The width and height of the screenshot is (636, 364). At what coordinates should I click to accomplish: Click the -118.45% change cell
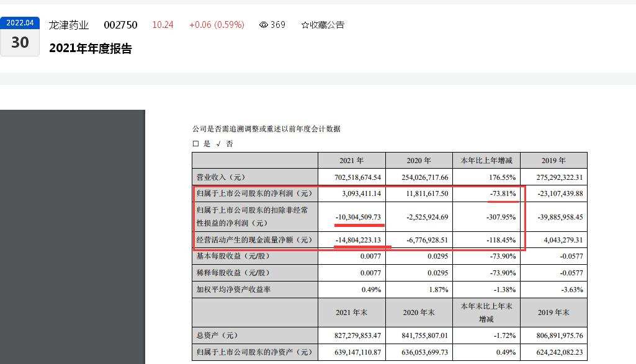(501, 240)
